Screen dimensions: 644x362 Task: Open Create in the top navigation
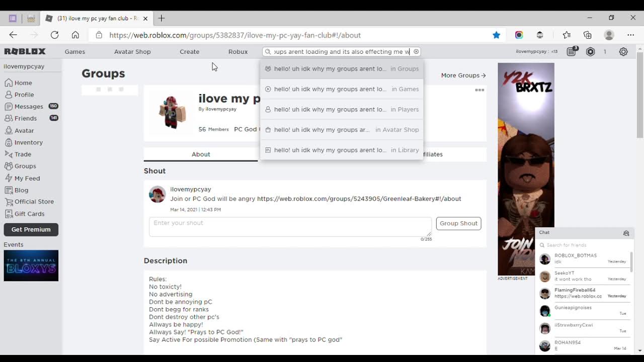pos(190,51)
